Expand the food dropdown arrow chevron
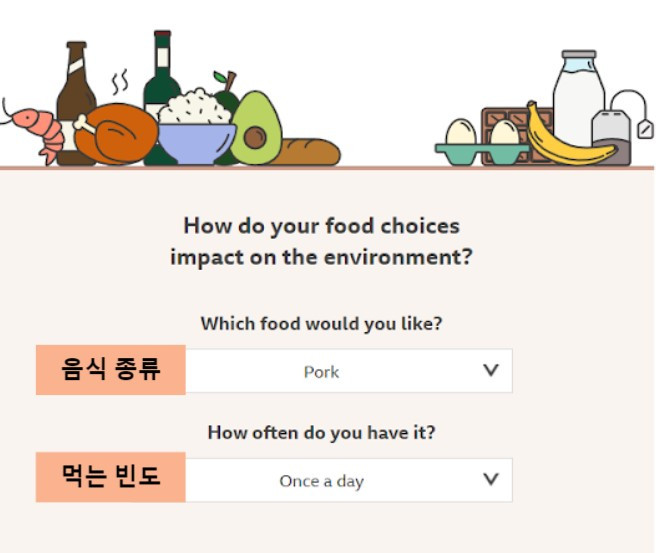656x553 pixels. pos(491,370)
